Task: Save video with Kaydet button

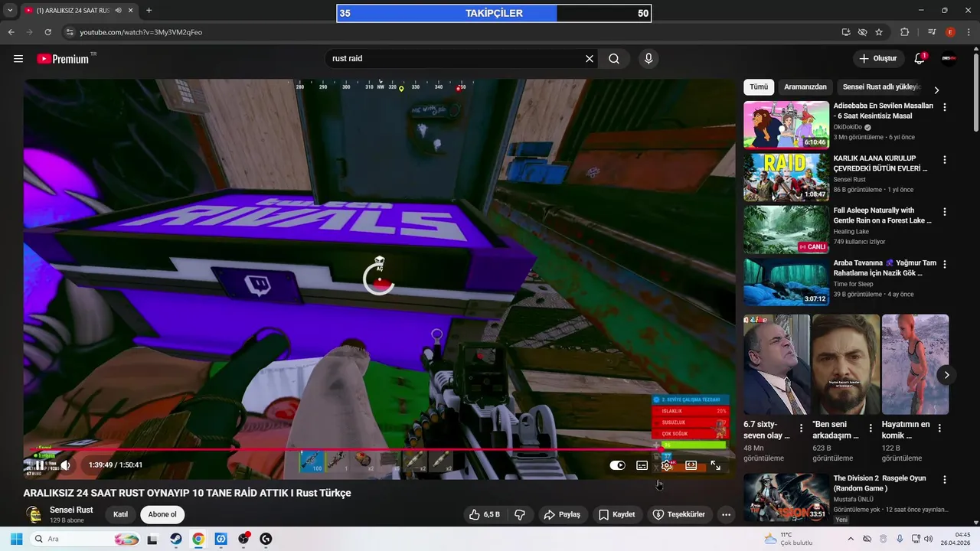Action: [617, 514]
